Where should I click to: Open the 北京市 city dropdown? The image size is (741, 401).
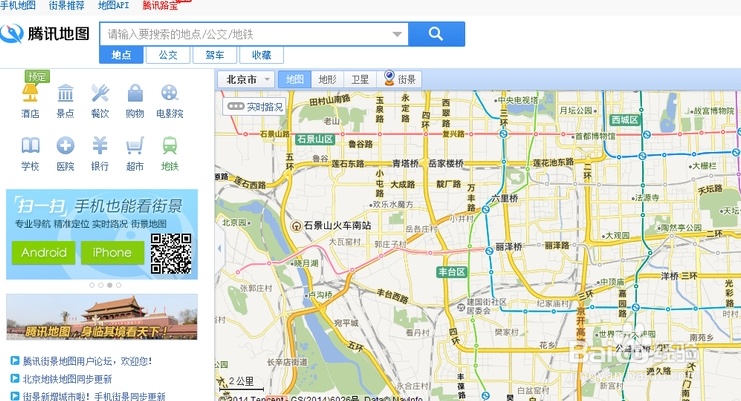click(246, 79)
